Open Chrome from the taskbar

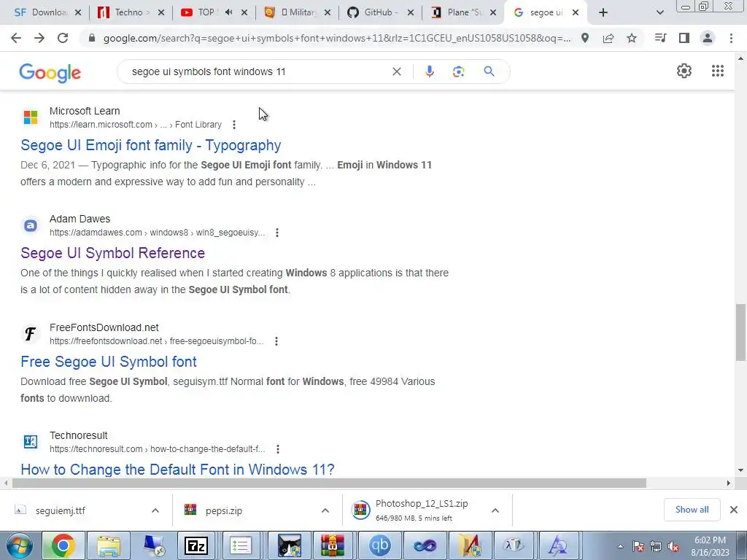[63, 545]
